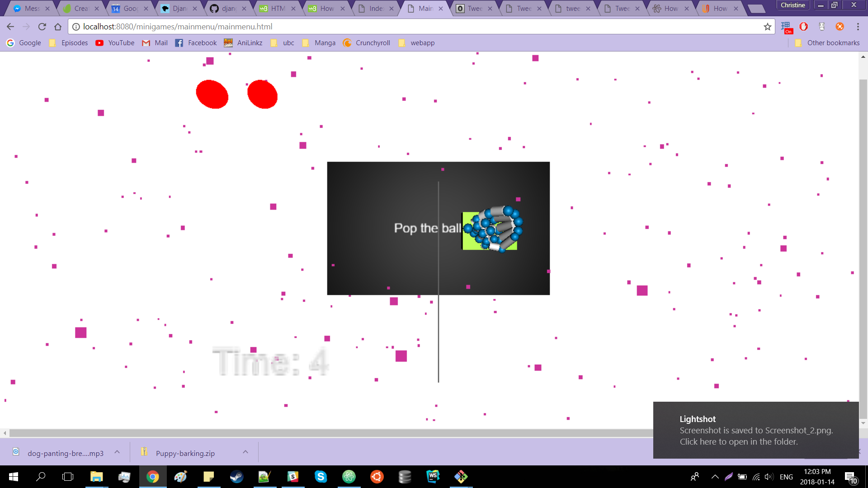Click the Lightshot screenshot saved notification

pyautogui.click(x=756, y=430)
